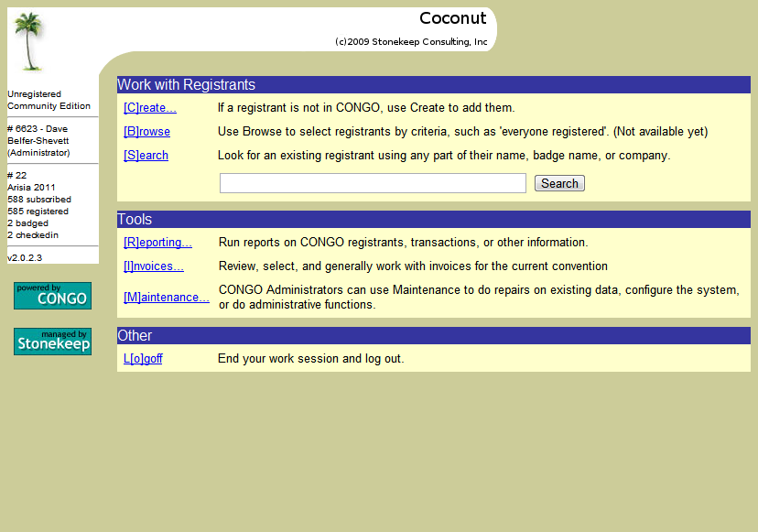Click the 'powered by CONGO' badge

tap(52, 296)
